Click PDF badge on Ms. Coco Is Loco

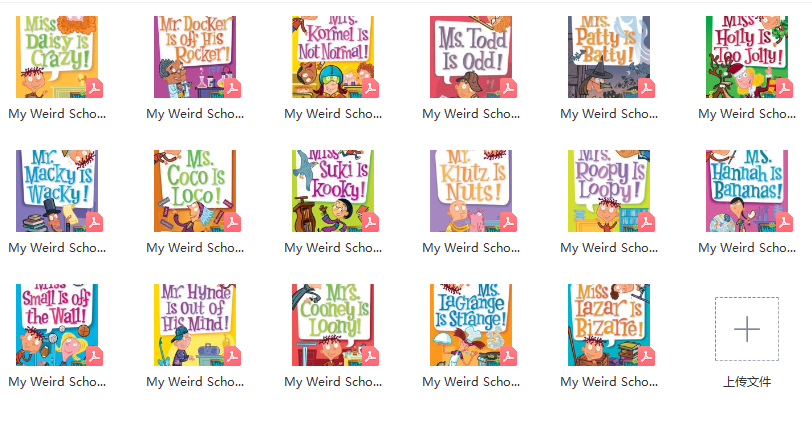coord(232,223)
